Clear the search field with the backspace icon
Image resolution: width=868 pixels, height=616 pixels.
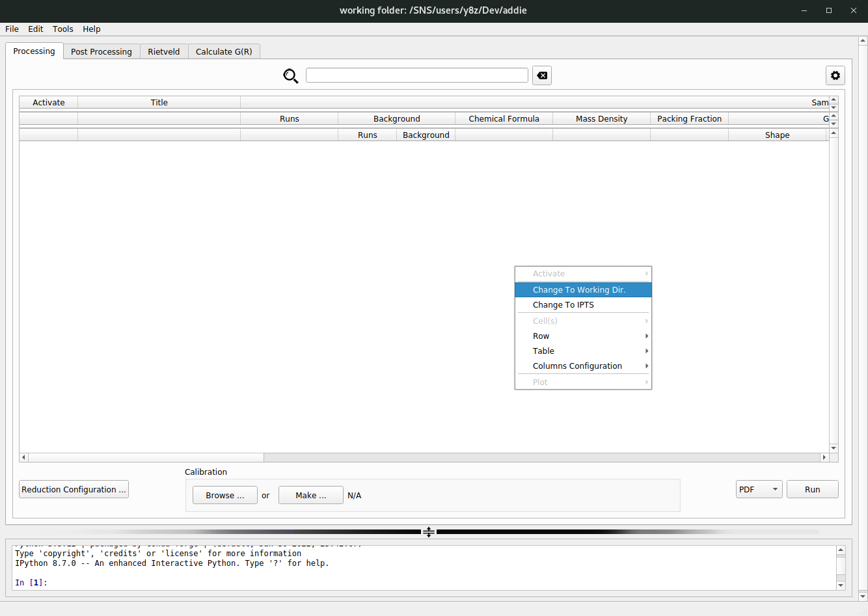(x=541, y=76)
